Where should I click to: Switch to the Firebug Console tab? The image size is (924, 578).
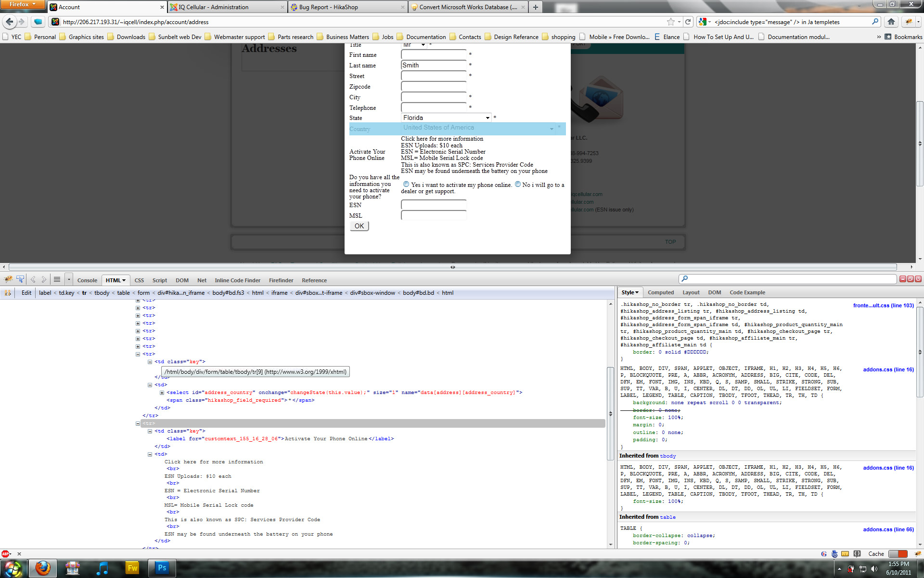87,280
